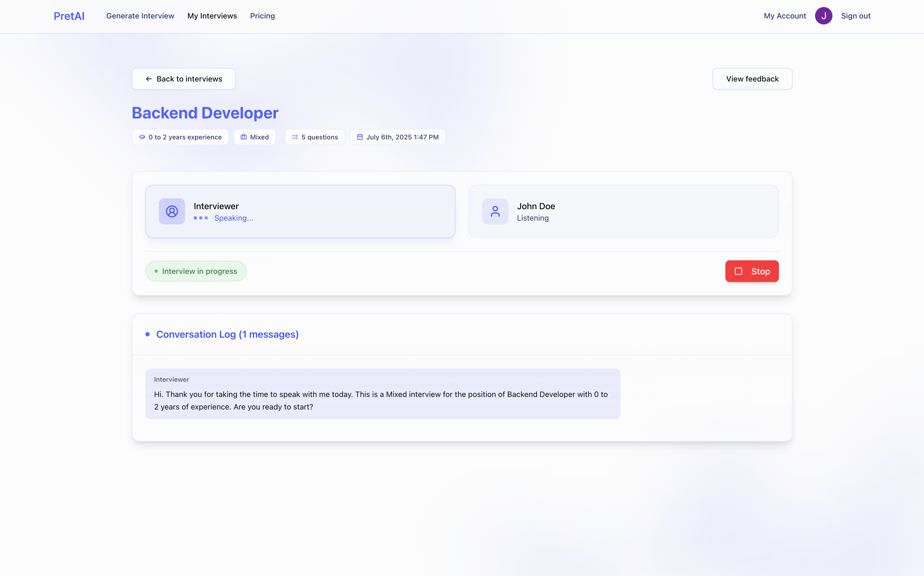Go to Generate Interview page

pyautogui.click(x=140, y=16)
